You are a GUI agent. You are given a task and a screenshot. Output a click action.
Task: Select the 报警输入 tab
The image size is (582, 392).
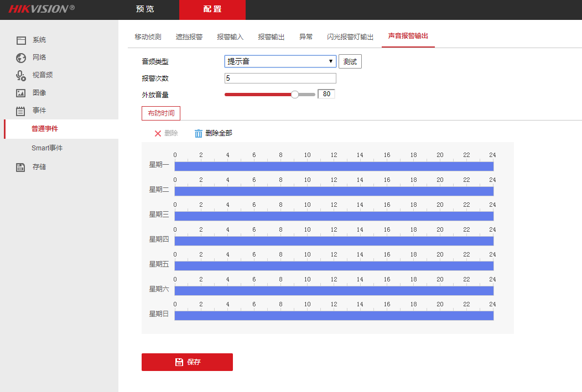coord(230,37)
